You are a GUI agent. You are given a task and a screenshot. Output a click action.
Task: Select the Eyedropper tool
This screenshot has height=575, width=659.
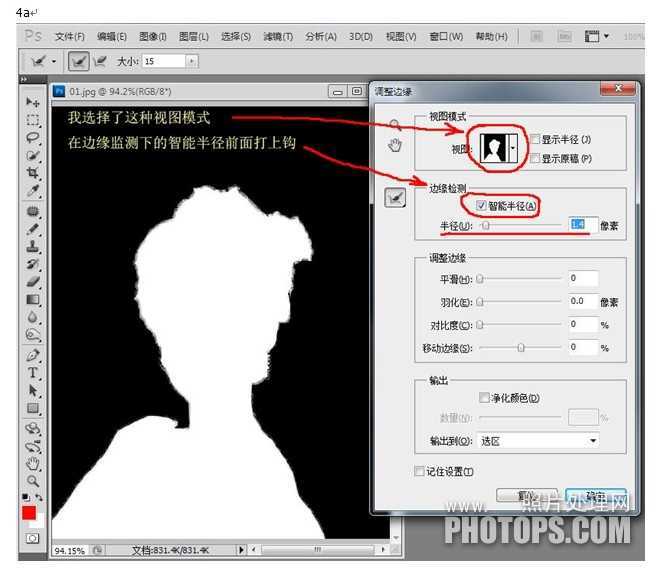click(x=33, y=190)
